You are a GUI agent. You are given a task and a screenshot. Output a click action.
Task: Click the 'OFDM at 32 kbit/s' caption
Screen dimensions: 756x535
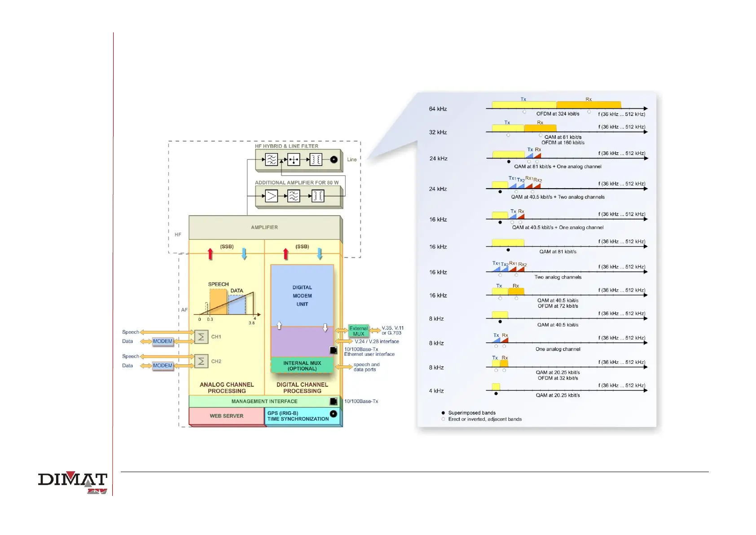[558, 378]
